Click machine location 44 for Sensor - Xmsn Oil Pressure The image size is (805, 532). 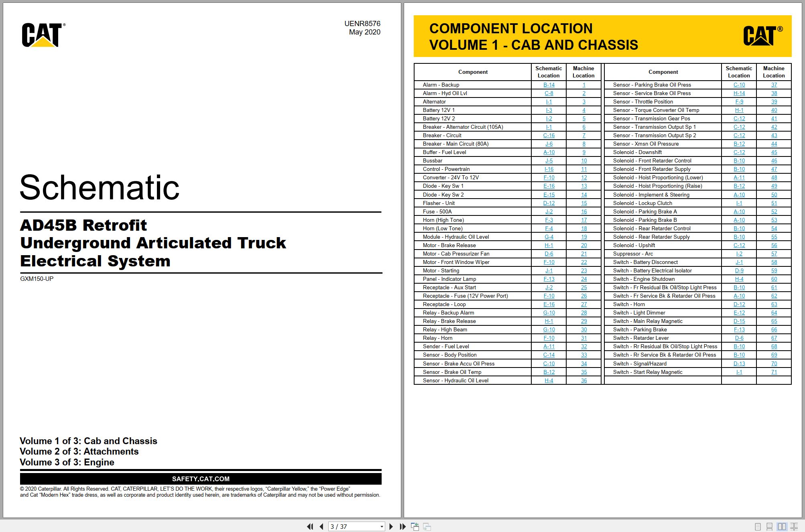click(774, 144)
